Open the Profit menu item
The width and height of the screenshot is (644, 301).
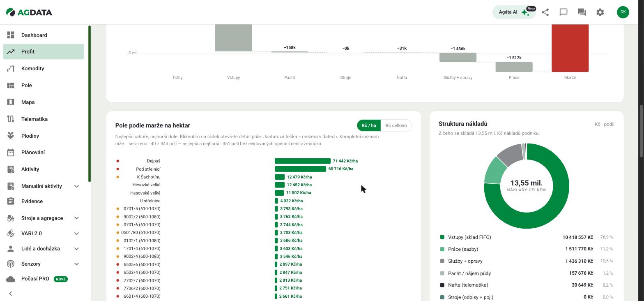[44, 51]
